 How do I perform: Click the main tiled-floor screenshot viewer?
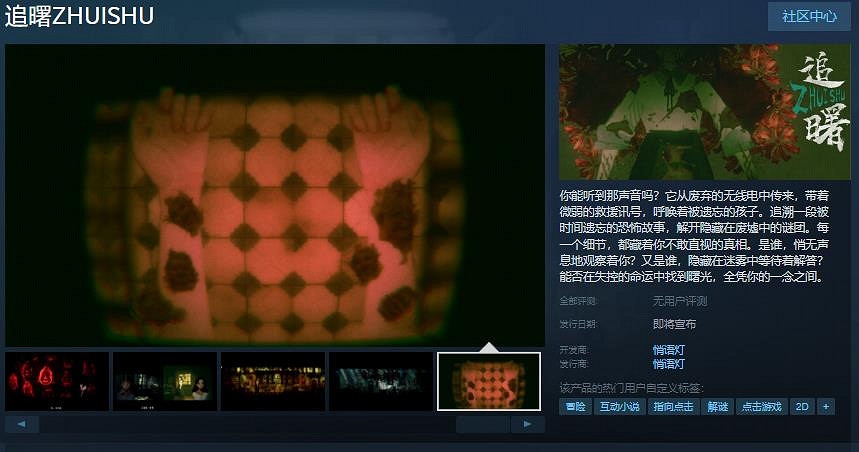[275, 195]
